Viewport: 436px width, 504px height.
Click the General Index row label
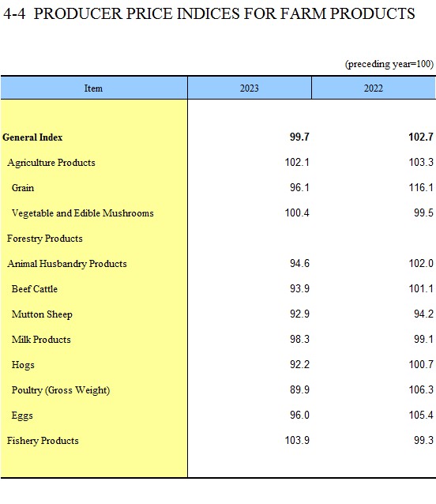[x=32, y=137]
